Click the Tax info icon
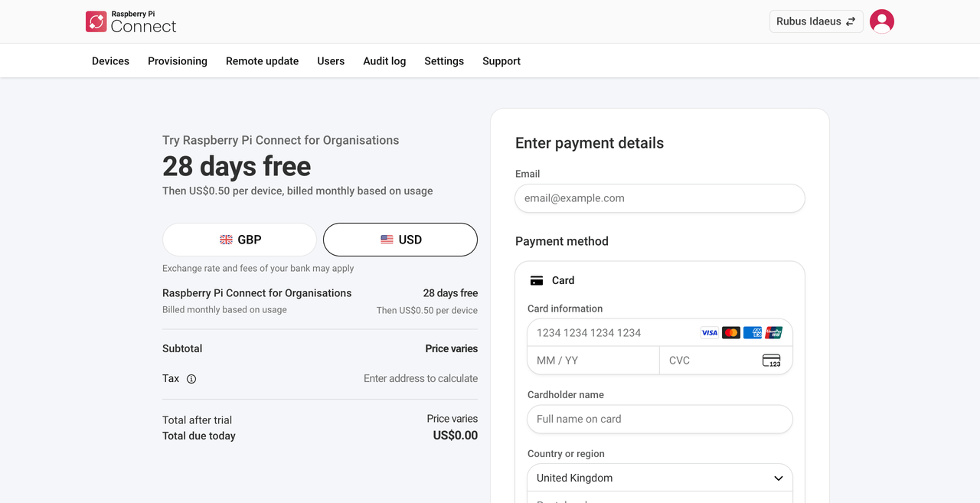980x503 pixels. click(191, 379)
